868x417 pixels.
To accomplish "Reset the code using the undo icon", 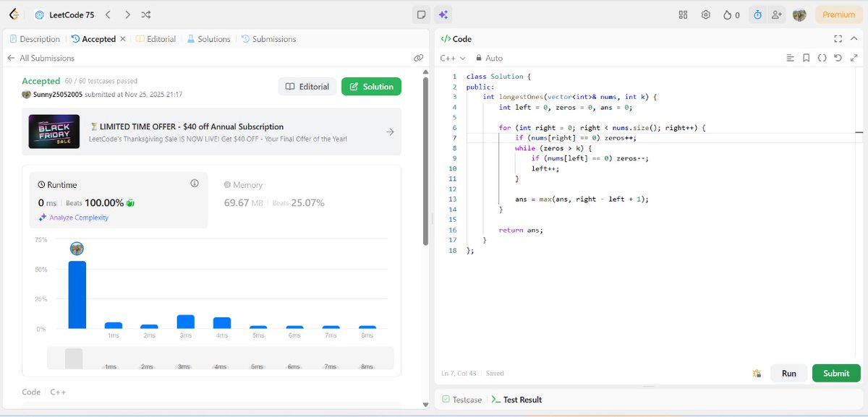I will click(838, 58).
